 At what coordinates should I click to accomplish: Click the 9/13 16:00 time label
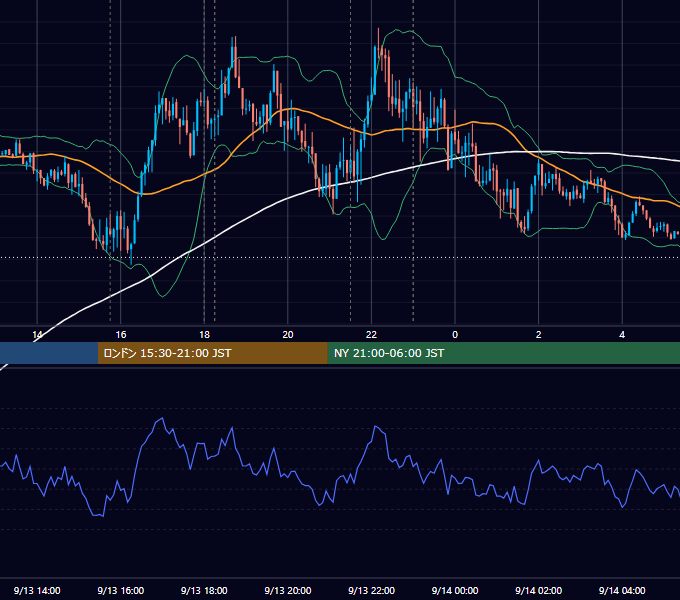click(121, 590)
